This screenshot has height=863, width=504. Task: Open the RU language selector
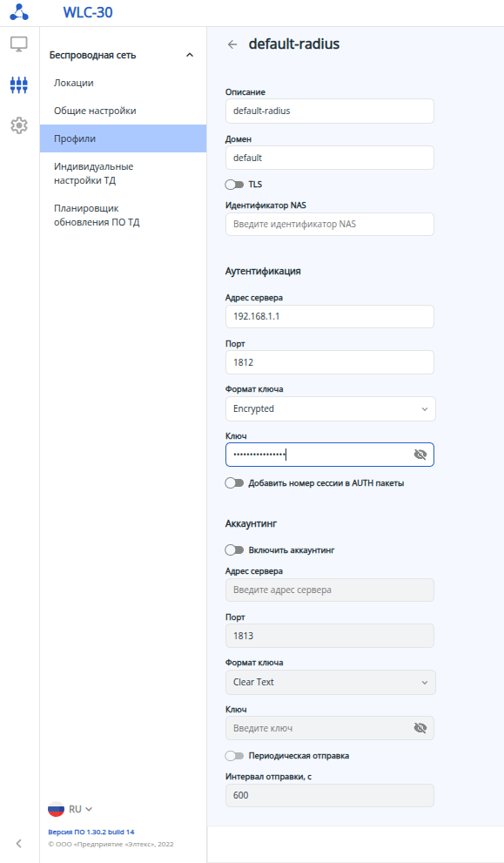(x=80, y=809)
